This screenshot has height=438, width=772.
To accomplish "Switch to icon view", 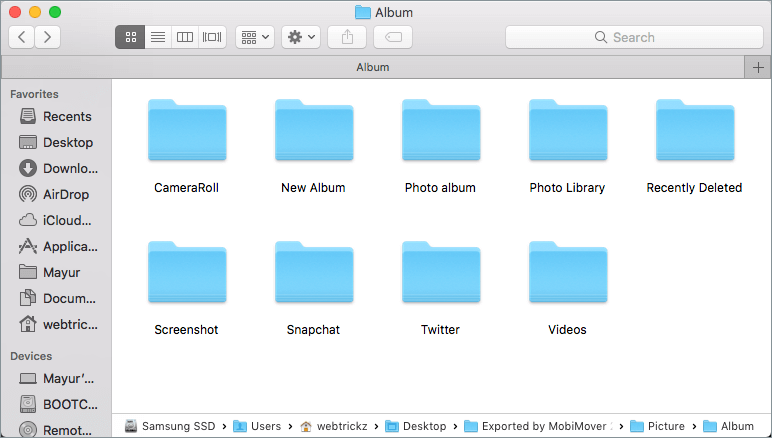I will point(130,37).
